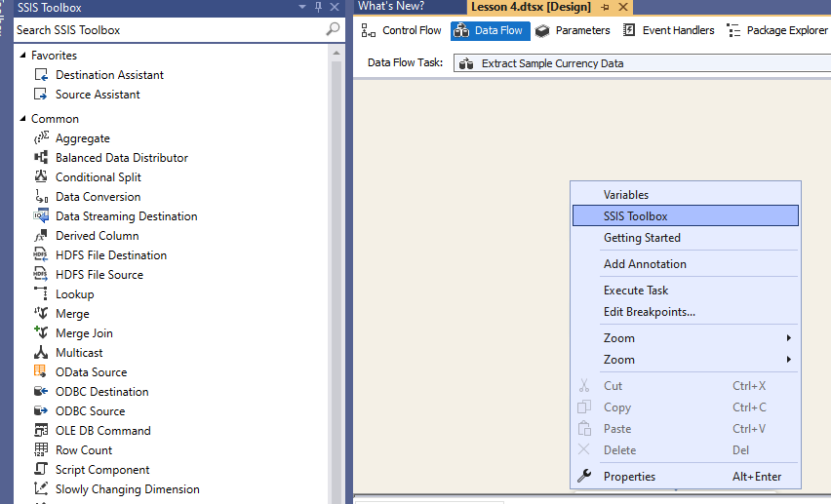This screenshot has height=504, width=831.
Task: Click the 'OLE DB Command' toolbox label
Action: pos(103,430)
